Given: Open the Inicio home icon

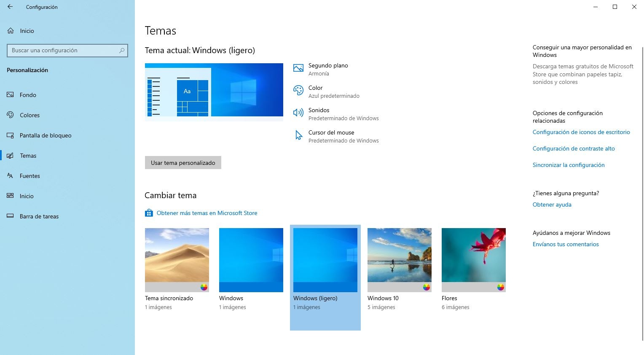Looking at the screenshot, I should pos(11,31).
